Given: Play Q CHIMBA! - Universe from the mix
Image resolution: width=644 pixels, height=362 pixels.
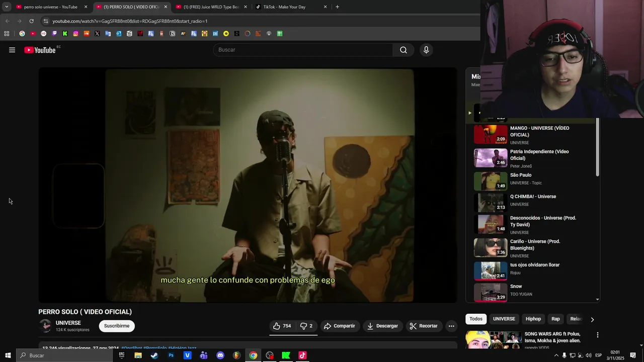Looking at the screenshot, I should point(534,202).
